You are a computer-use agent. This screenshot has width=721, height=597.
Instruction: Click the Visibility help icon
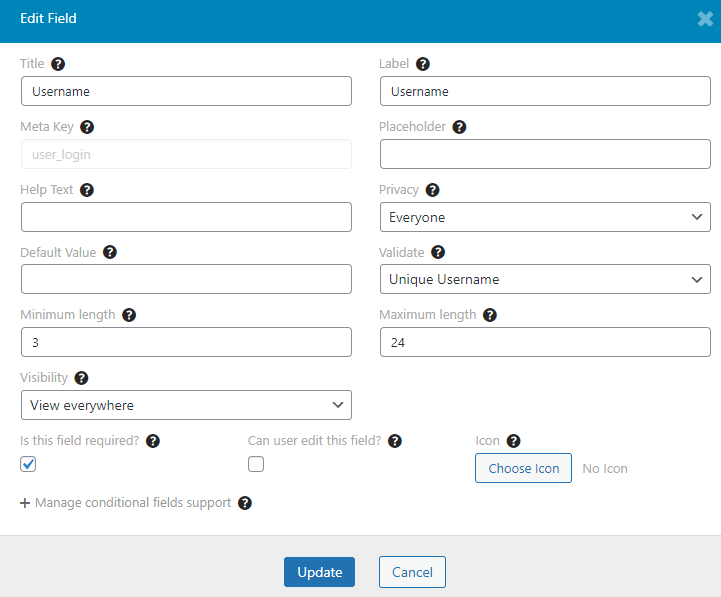click(81, 378)
